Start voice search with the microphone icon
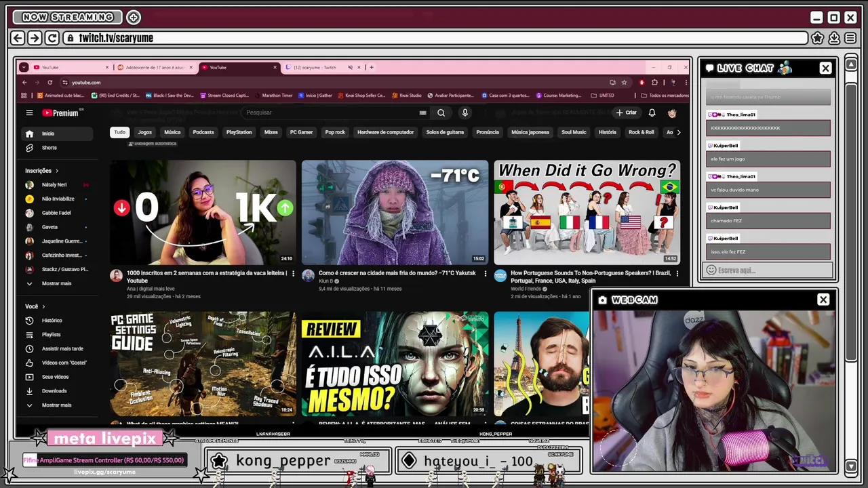Image resolution: width=868 pixels, height=488 pixels. [x=465, y=113]
